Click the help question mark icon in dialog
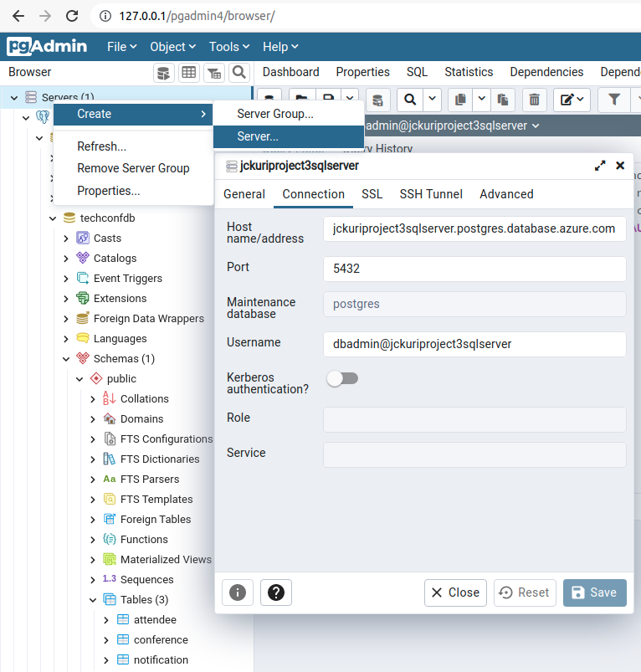 coord(276,592)
